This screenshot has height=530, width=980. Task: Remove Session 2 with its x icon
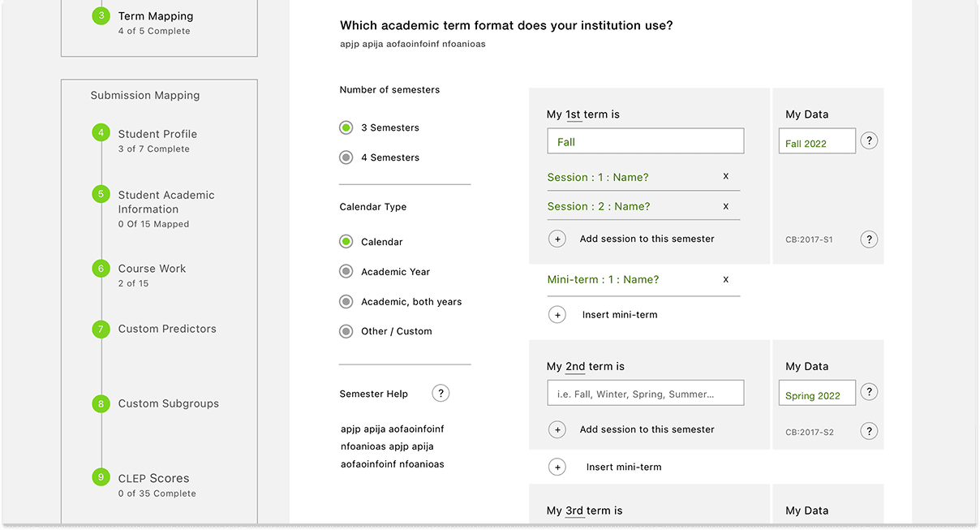point(725,206)
